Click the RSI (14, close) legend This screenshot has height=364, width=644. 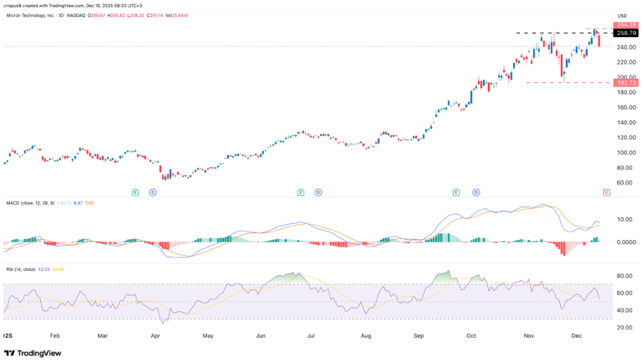[20, 269]
